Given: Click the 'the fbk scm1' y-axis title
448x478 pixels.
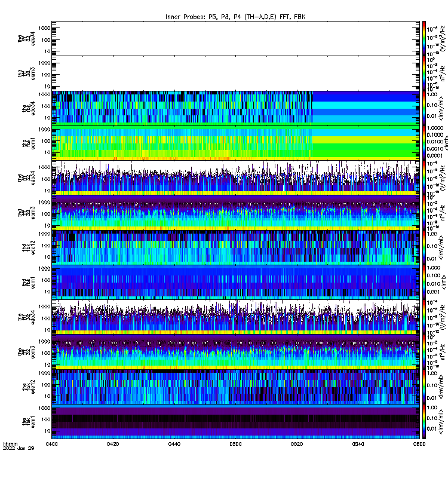Looking at the screenshot, I should tap(29, 422).
